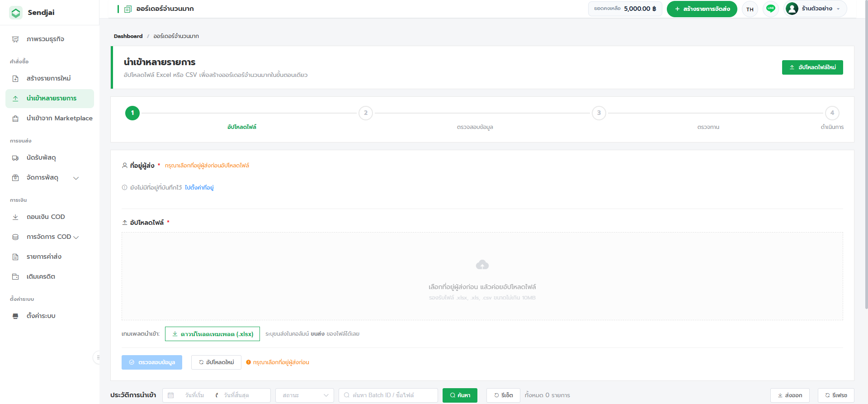Click อัปโหลดไฟล์ใหม่ button
The width and height of the screenshot is (868, 404).
pyautogui.click(x=812, y=67)
